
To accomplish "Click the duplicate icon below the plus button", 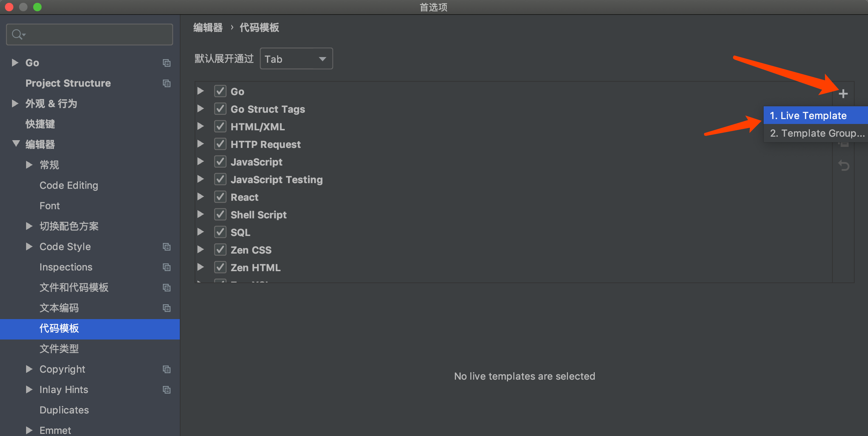I will click(x=844, y=144).
